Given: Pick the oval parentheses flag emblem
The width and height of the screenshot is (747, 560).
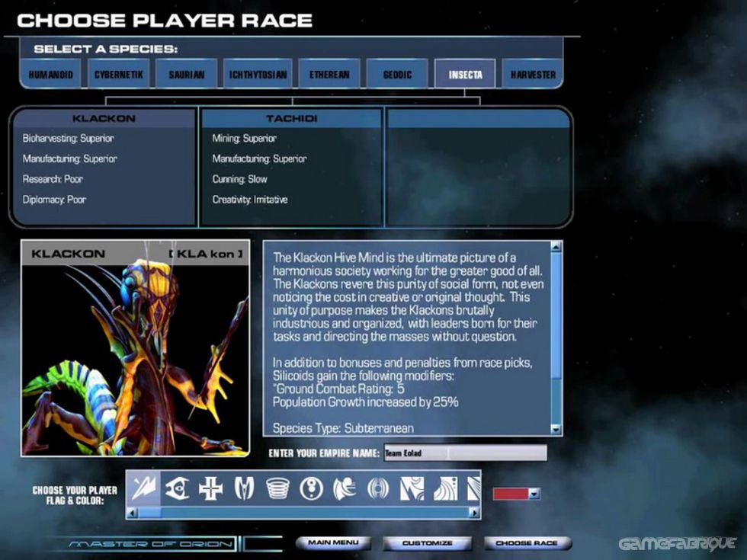Looking at the screenshot, I should coord(378,488).
